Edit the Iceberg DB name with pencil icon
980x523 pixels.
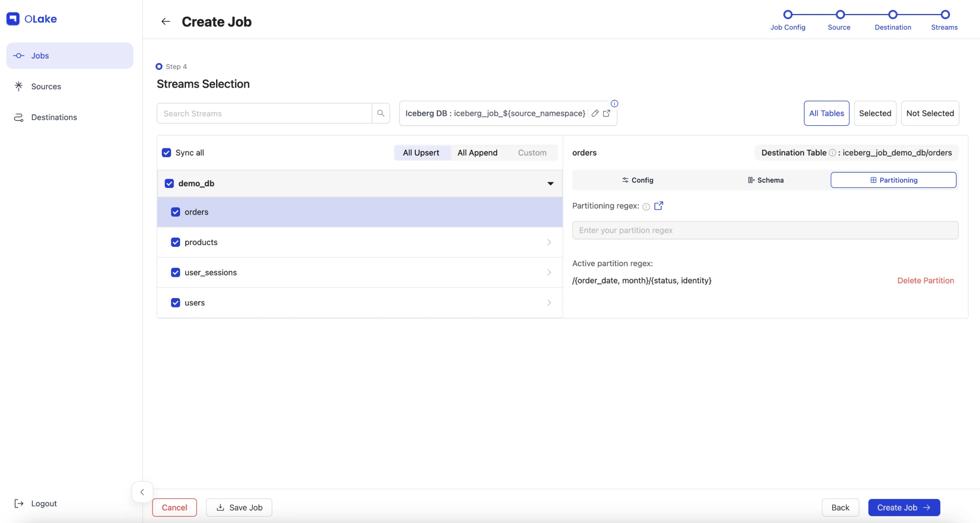(x=595, y=113)
